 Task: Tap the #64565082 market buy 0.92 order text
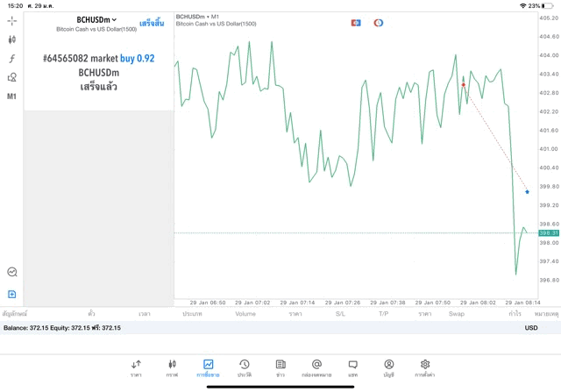coord(99,59)
